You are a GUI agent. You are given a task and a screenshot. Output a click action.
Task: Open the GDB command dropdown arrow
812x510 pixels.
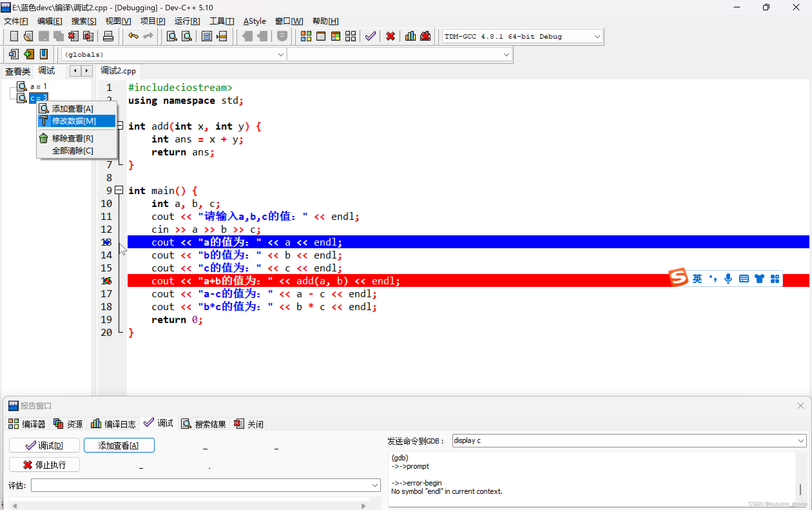point(801,441)
